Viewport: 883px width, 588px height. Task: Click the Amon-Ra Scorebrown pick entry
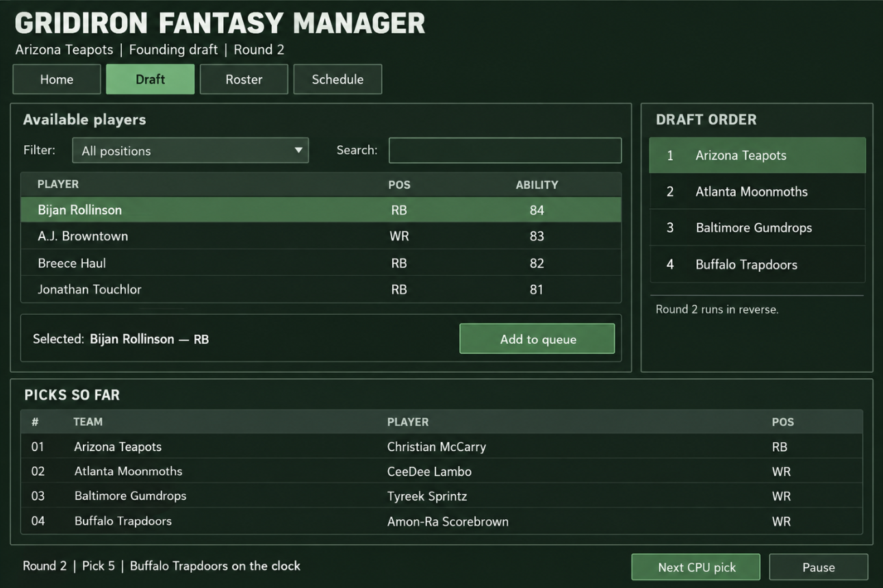[441, 521]
